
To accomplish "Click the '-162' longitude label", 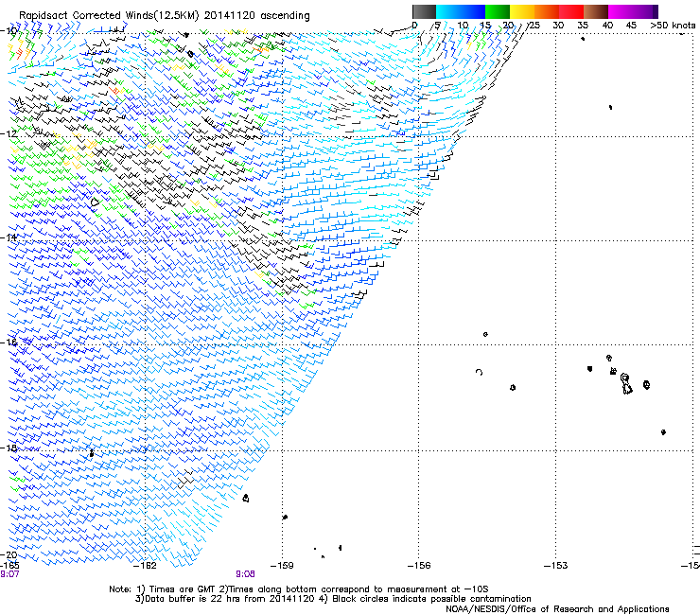I will pos(146,566).
